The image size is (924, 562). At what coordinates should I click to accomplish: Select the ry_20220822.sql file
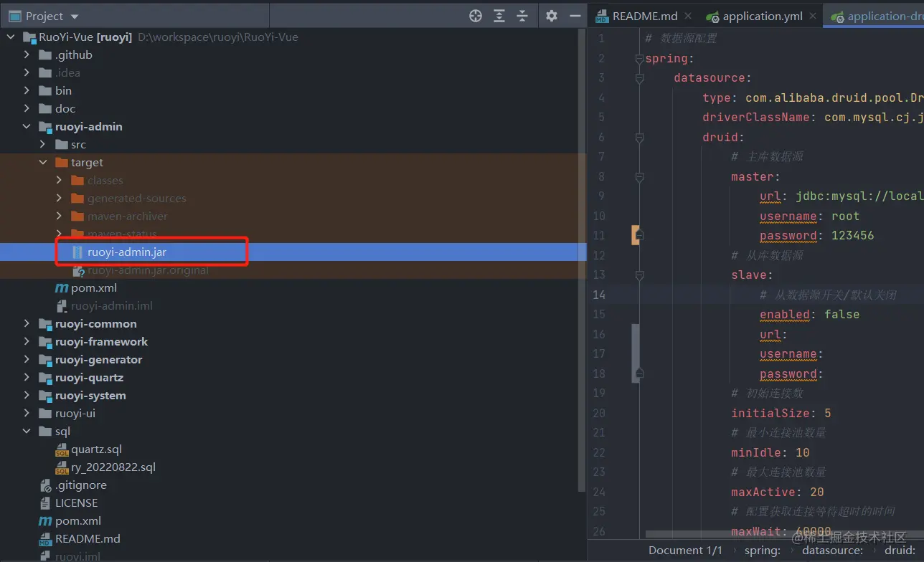click(x=290, y=467)
